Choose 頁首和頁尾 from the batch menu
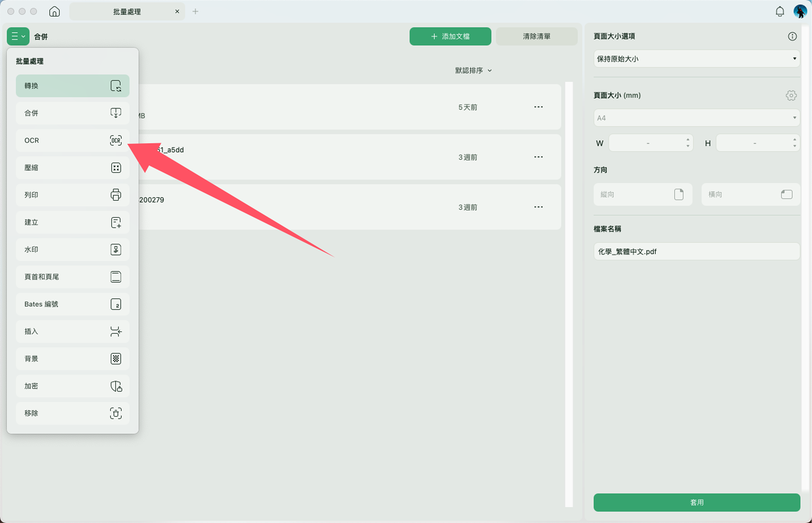Viewport: 812px width, 523px height. pyautogui.click(x=73, y=277)
